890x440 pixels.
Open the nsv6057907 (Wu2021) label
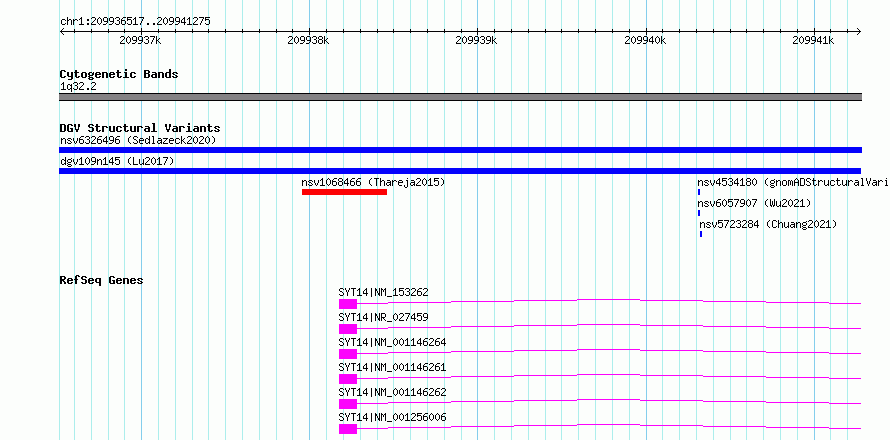[x=754, y=203]
